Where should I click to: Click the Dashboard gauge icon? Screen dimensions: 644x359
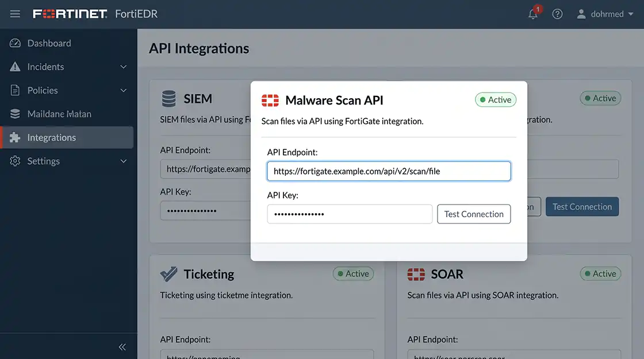click(15, 43)
